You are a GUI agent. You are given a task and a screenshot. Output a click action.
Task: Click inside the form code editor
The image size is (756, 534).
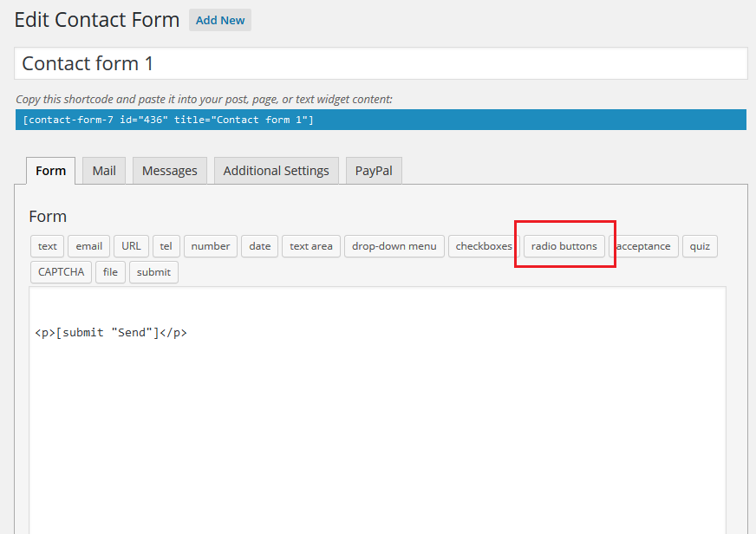[x=377, y=410]
